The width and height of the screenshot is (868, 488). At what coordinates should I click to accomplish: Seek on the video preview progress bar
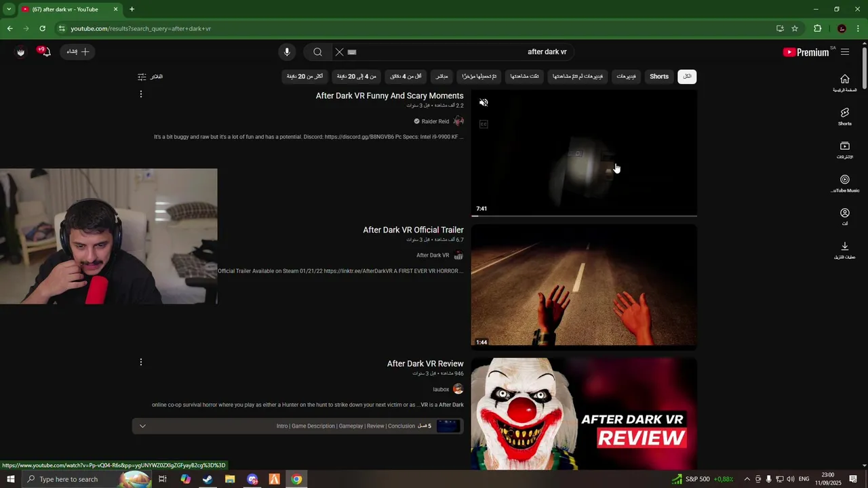tap(584, 216)
